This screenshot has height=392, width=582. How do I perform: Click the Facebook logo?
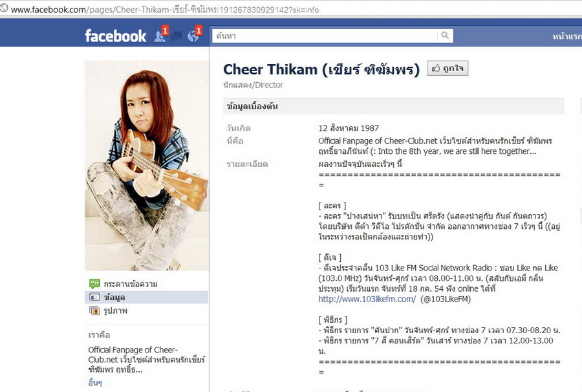coord(116,36)
